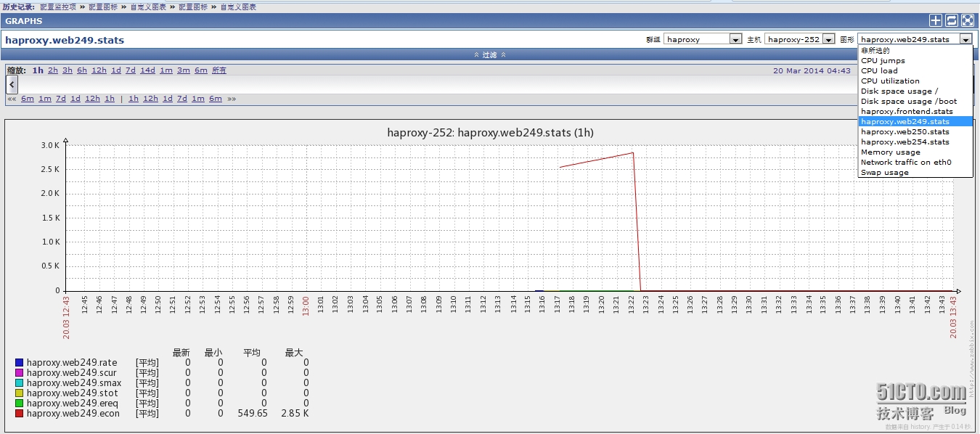Image resolution: width=980 pixels, height=434 pixels.
Task: Click the 13:00 red x-axis label
Action: tap(306, 305)
